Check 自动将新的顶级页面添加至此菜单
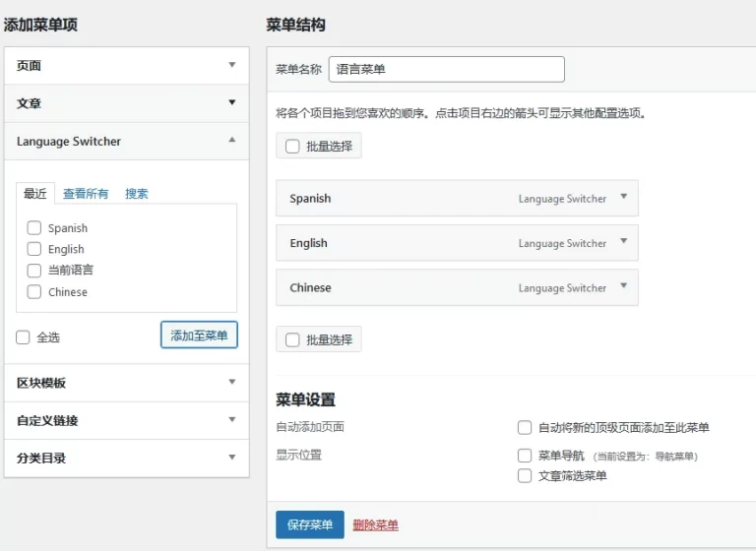The width and height of the screenshot is (756, 551). pos(525,428)
